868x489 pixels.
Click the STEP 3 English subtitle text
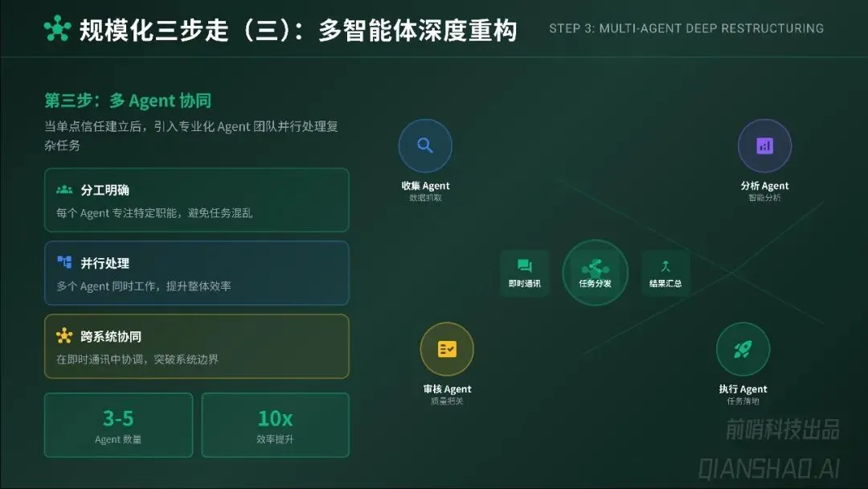[686, 28]
